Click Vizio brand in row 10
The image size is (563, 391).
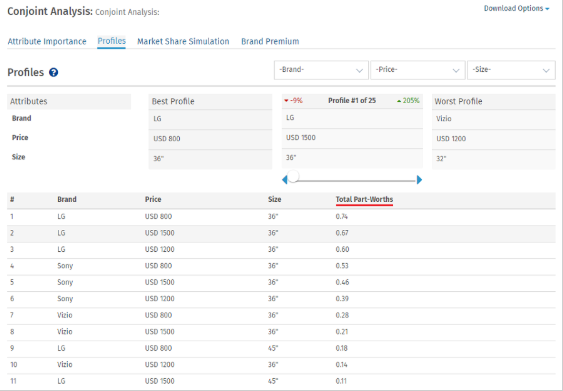[65, 365]
